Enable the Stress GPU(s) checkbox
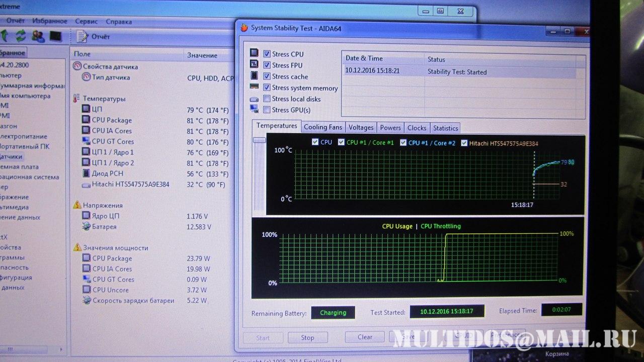 point(267,110)
